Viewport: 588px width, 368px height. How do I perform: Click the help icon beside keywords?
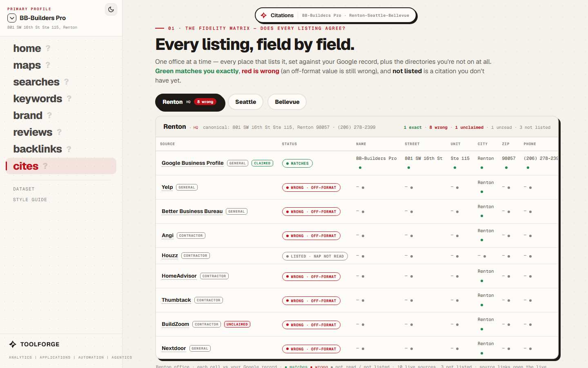click(x=69, y=99)
